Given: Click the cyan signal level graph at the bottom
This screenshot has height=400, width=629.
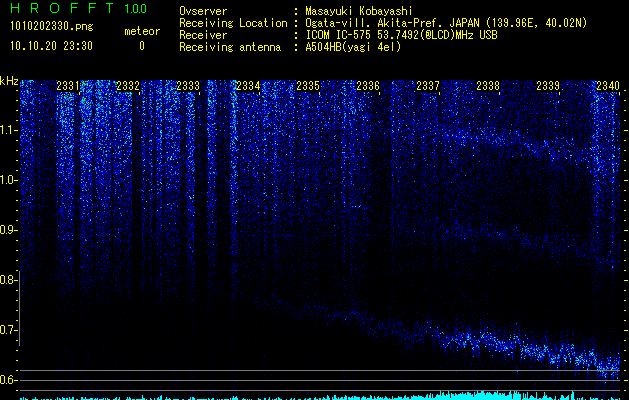Looking at the screenshot, I should point(320,396).
